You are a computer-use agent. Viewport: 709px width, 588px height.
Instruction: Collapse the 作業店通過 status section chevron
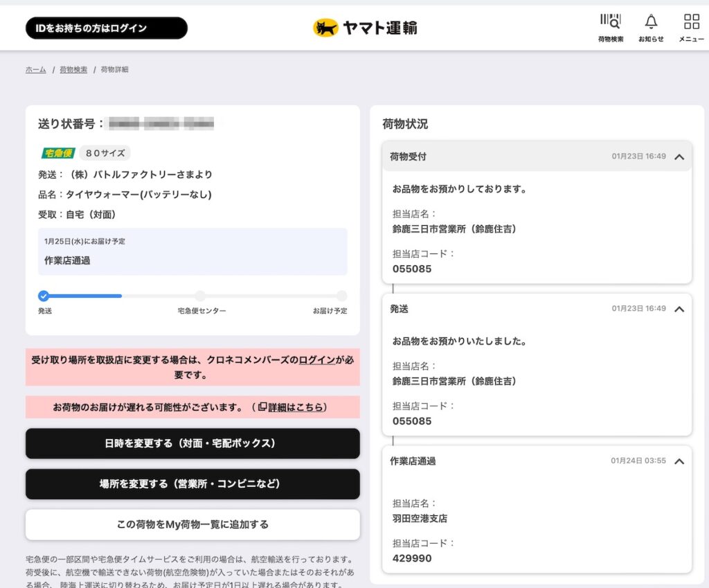point(679,461)
